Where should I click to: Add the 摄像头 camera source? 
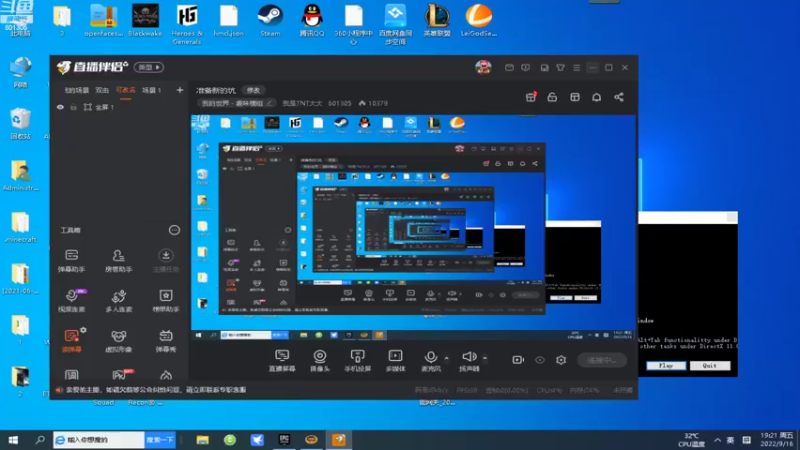tap(320, 360)
